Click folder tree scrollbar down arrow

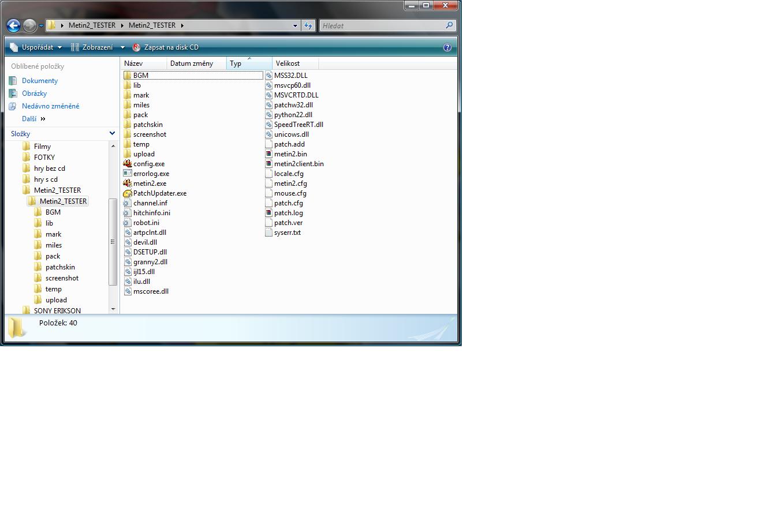(113, 309)
